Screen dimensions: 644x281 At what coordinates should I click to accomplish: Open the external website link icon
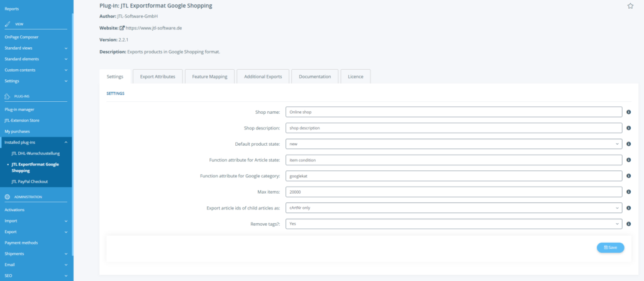122,28
